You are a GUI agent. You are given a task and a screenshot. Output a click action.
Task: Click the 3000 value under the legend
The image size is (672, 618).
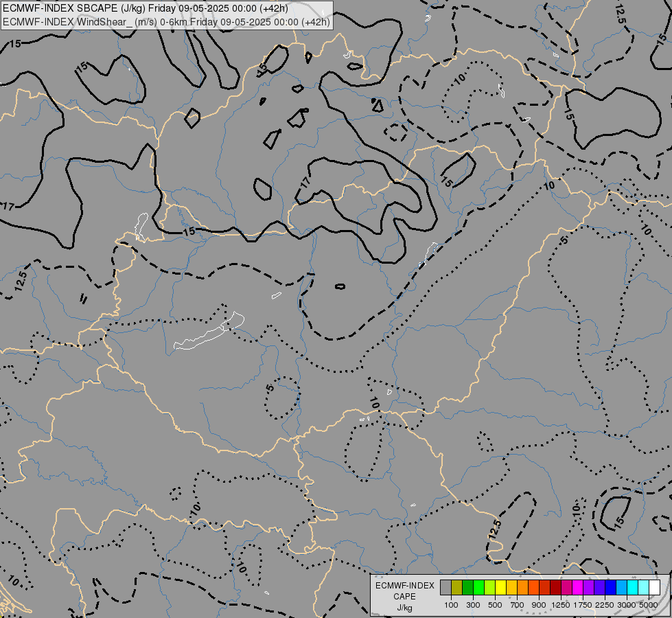[x=627, y=605]
